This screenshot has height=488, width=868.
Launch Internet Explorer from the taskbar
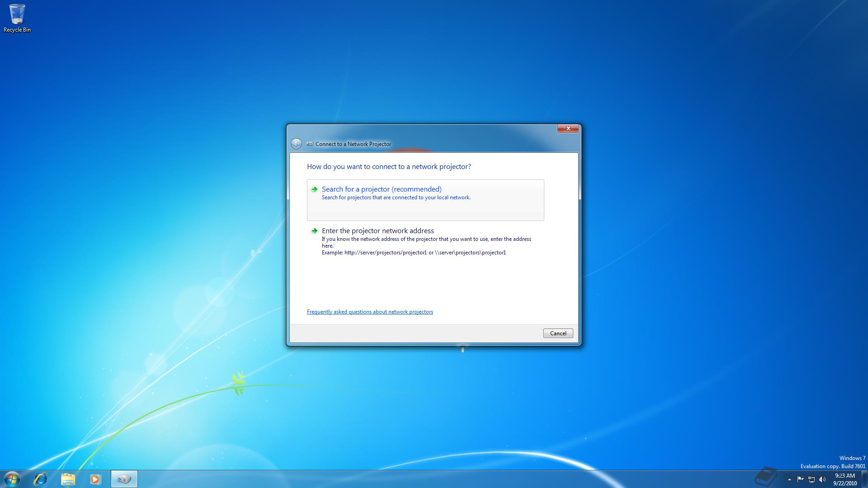point(40,479)
